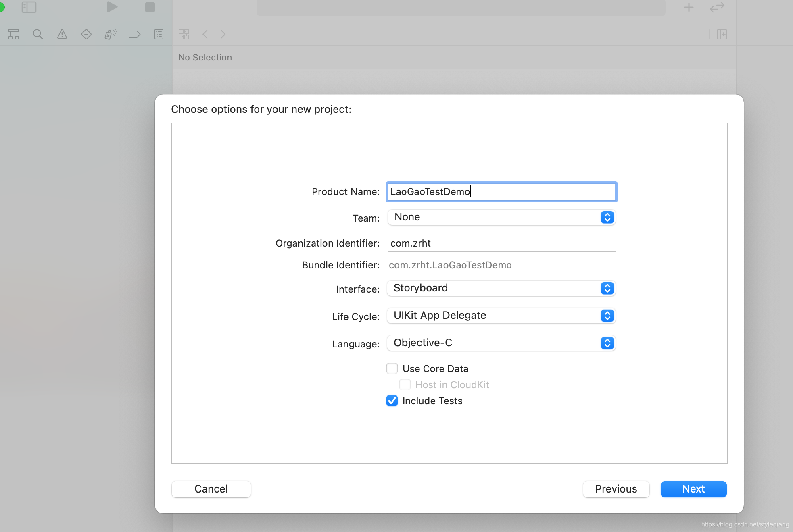
Task: Click the Stop button in toolbar
Action: click(x=150, y=7)
